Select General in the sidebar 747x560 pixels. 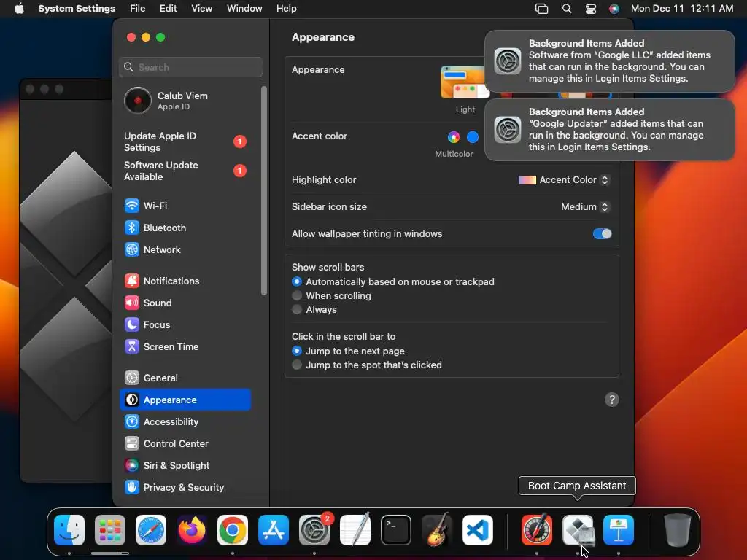point(185,378)
